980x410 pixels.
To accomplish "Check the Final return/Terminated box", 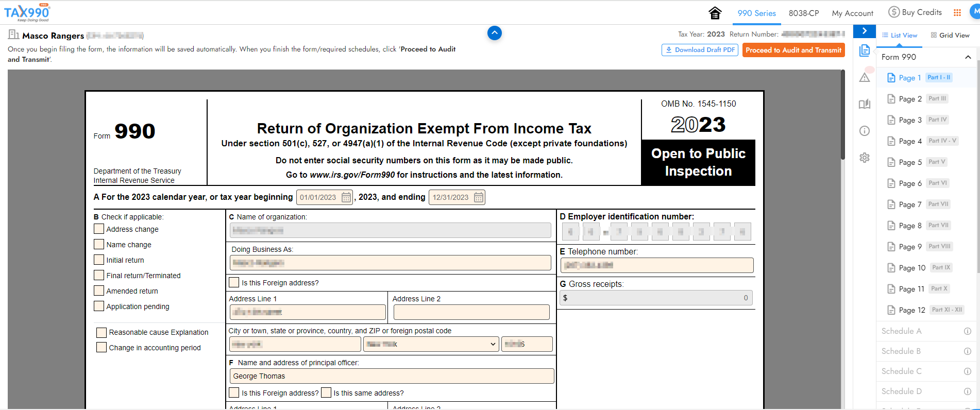I will click(99, 275).
